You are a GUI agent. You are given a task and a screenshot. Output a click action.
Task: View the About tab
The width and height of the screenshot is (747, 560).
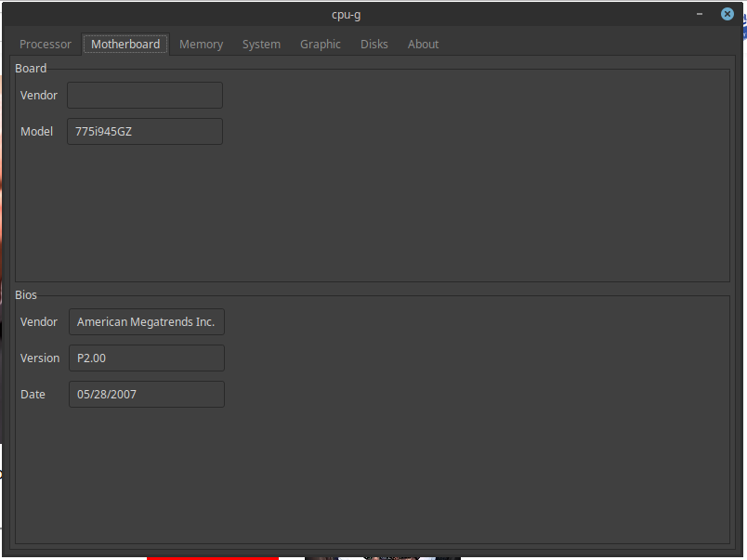[x=423, y=45]
